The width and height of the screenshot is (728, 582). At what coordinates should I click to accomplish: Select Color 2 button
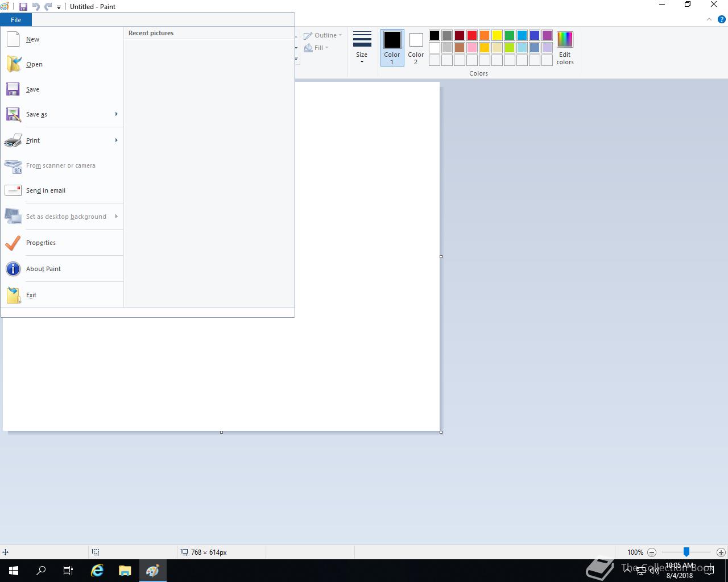pos(416,48)
